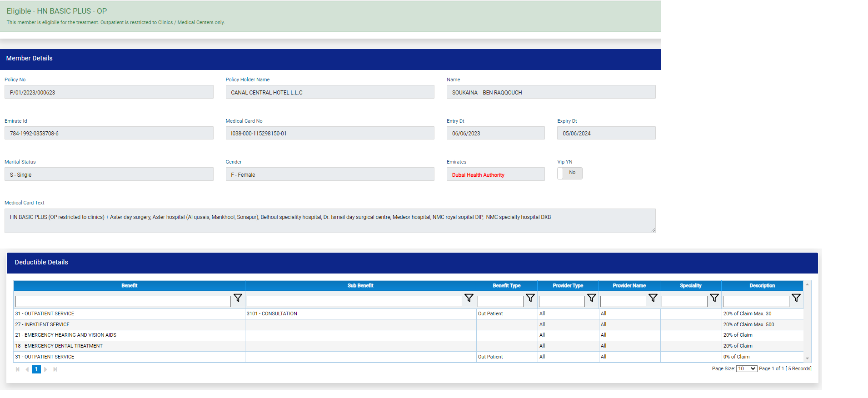Open the Provider Type column filter icon
Viewport: 868px width, 398px height.
[x=592, y=298]
